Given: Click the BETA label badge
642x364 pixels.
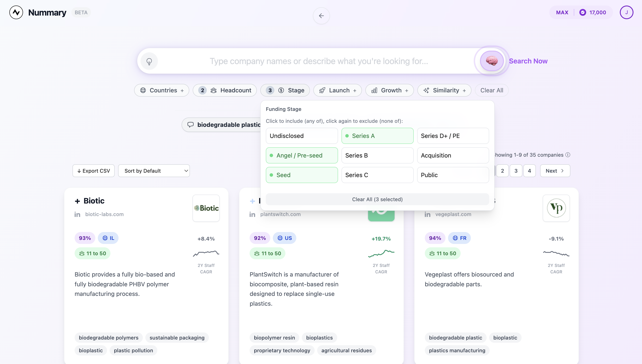Looking at the screenshot, I should 81,12.
